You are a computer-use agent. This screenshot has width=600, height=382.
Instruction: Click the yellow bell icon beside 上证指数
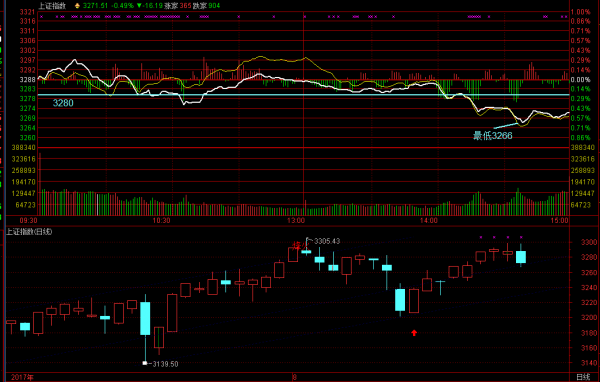click(77, 6)
